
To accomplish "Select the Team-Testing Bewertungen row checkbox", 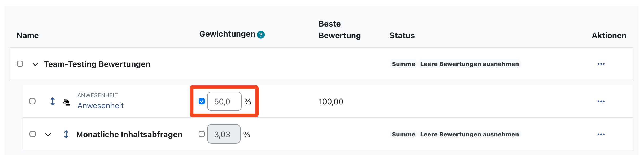I will [20, 64].
